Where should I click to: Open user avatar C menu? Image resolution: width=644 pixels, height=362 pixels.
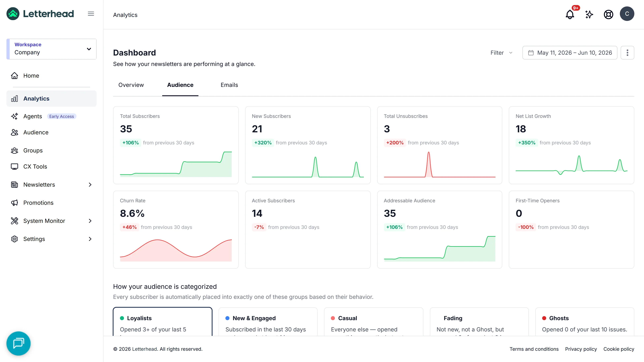coord(627,14)
